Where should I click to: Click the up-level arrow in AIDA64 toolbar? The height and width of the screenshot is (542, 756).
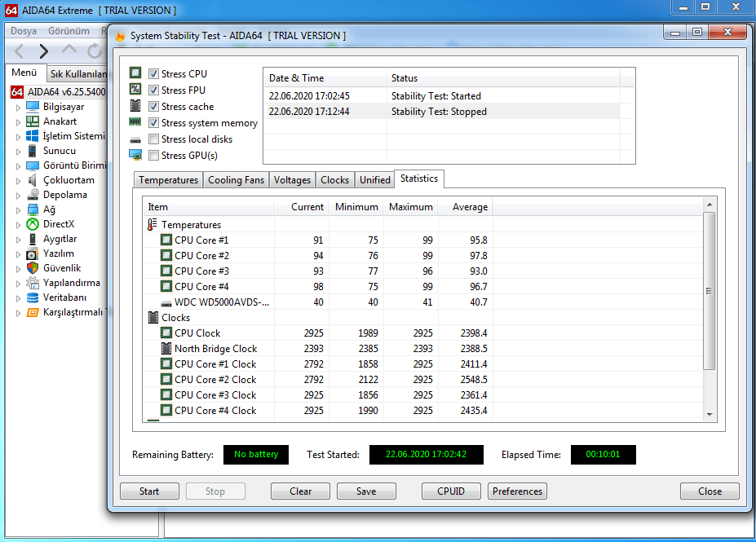69,50
